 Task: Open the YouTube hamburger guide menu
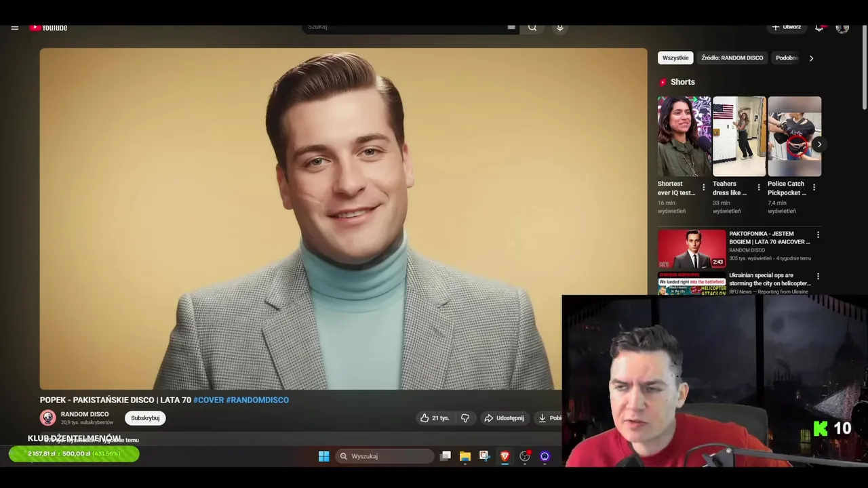click(x=14, y=28)
